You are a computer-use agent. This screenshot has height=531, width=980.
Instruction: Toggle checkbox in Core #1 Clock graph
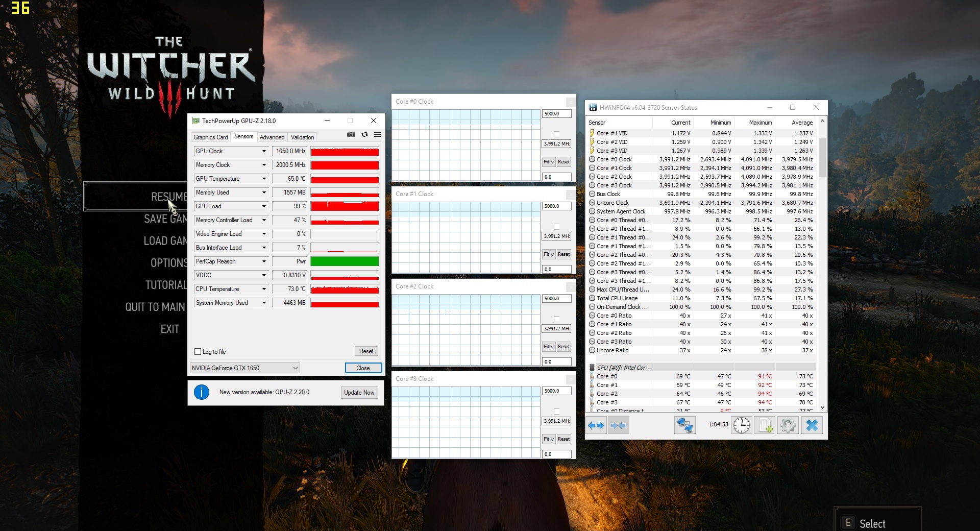point(557,227)
